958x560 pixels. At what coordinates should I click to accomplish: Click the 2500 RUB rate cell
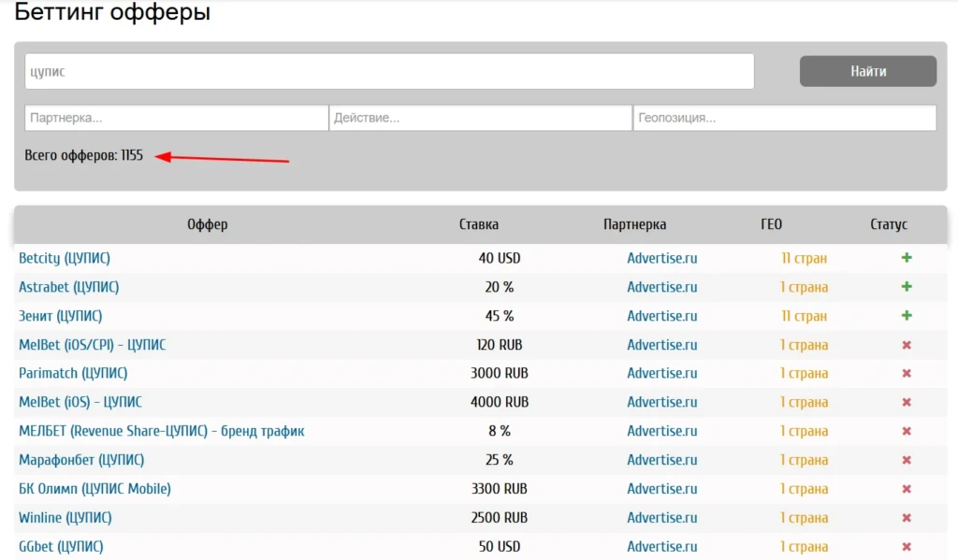click(500, 518)
